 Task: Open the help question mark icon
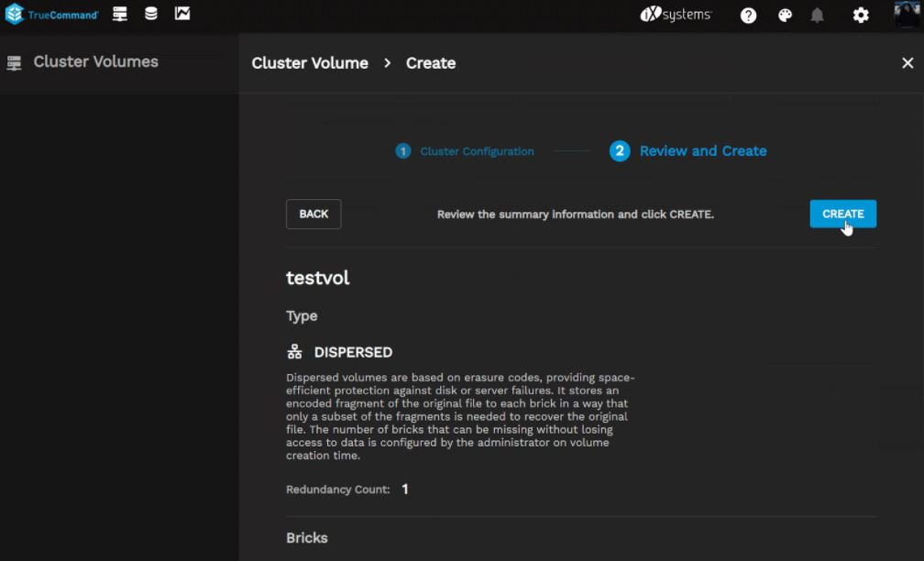coord(748,16)
